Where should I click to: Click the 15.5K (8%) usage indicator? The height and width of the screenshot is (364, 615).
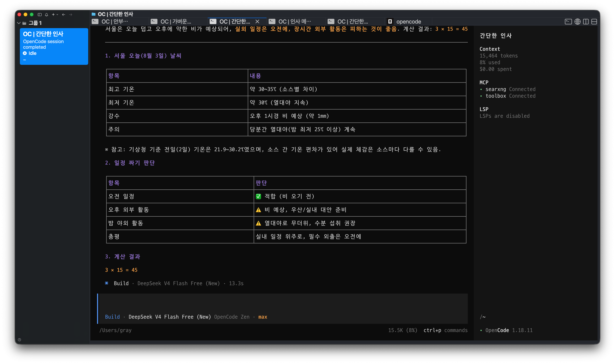(403, 330)
